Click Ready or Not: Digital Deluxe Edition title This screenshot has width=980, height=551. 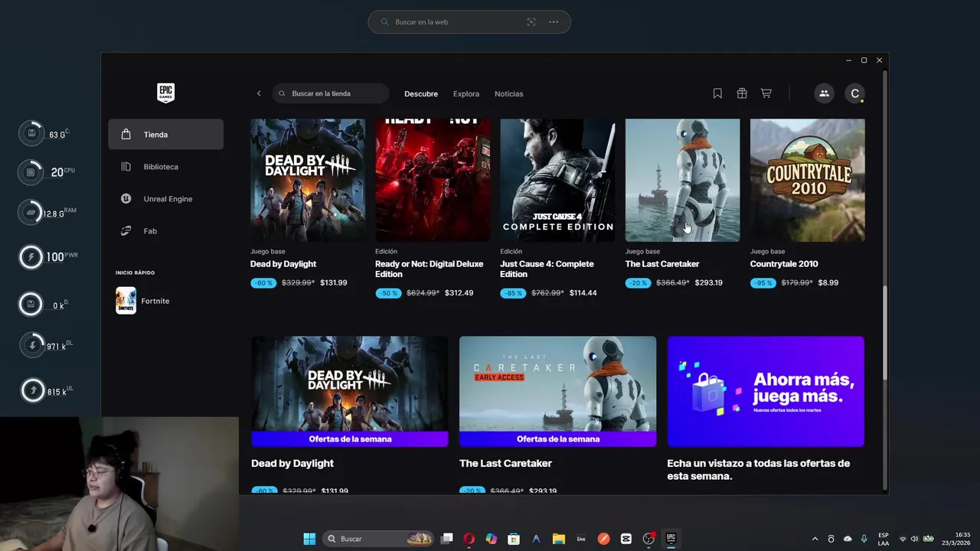tap(430, 269)
